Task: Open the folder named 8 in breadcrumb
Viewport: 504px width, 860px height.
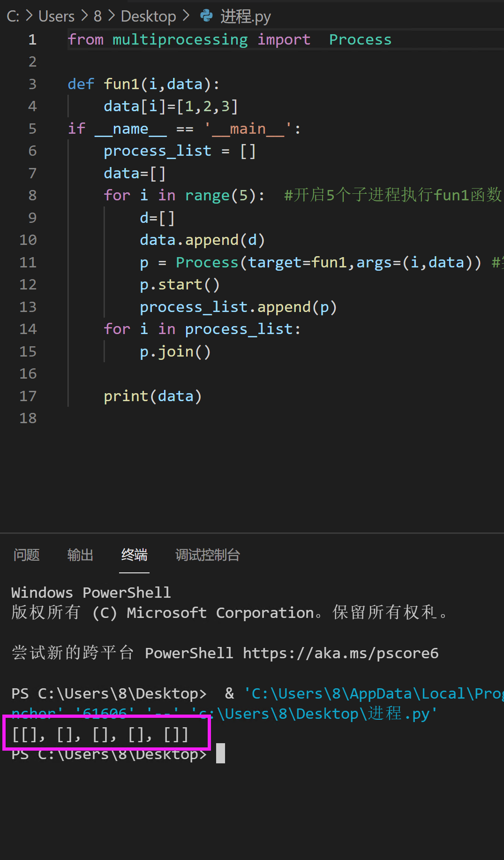Action: (x=98, y=16)
